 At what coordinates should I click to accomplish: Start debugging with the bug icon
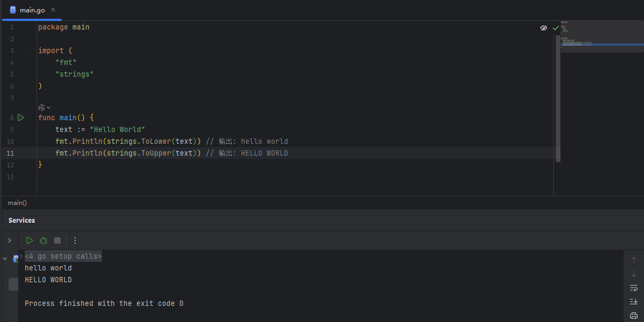(43, 240)
